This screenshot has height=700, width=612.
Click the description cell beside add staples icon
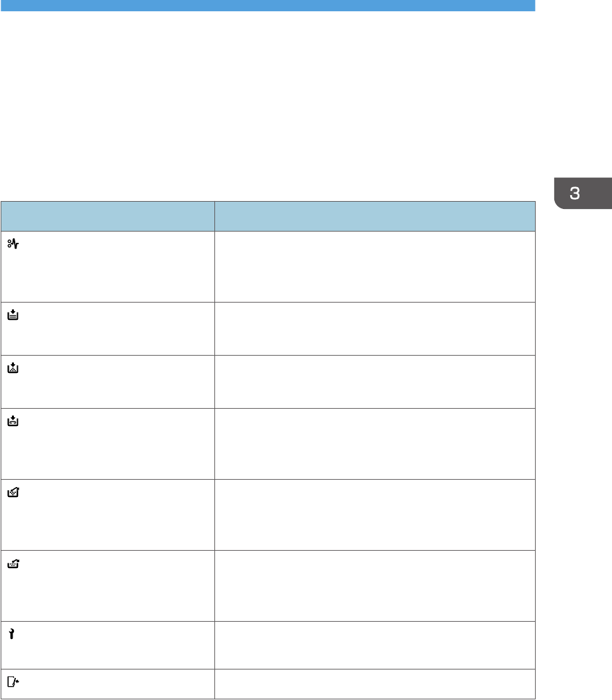pos(375,444)
